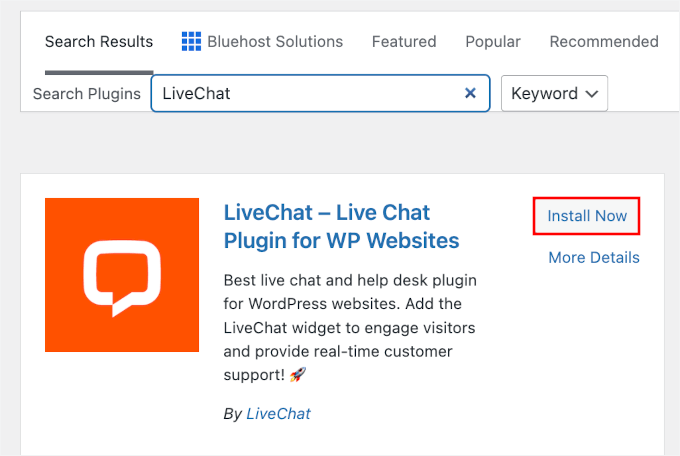Clear the LiveChat search text

[470, 93]
